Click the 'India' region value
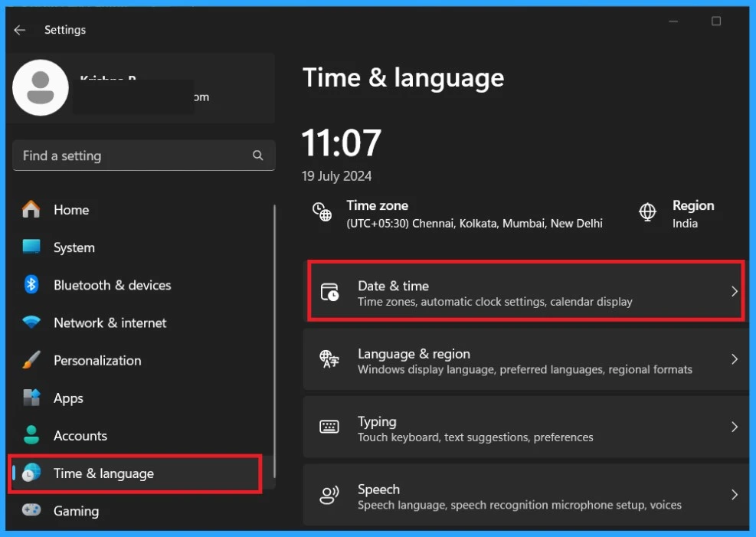This screenshot has height=537, width=756. [685, 223]
